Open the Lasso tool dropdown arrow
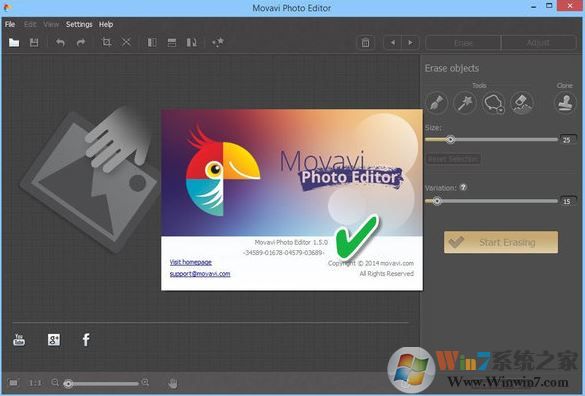Screen dimensions: 585x396 pyautogui.click(x=501, y=110)
